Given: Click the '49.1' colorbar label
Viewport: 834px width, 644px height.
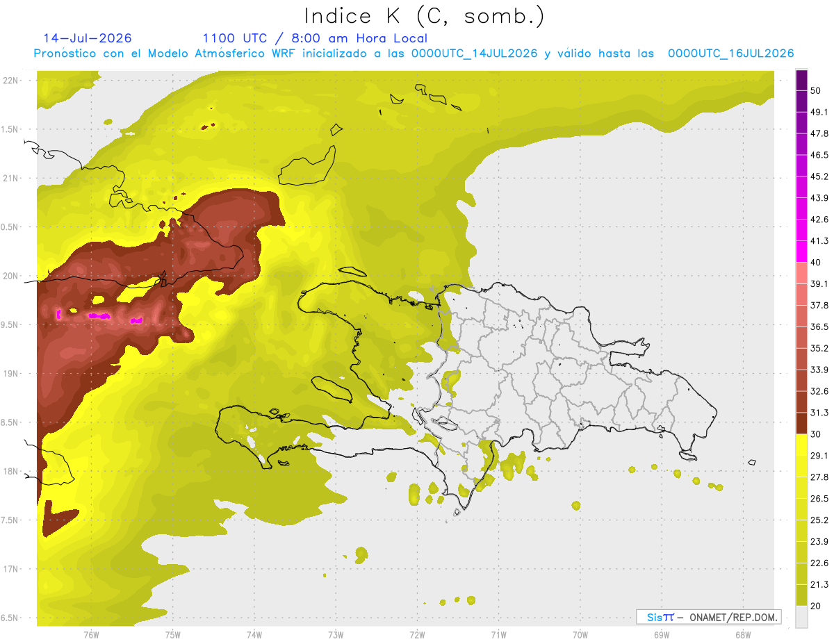Looking at the screenshot, I should (x=819, y=112).
